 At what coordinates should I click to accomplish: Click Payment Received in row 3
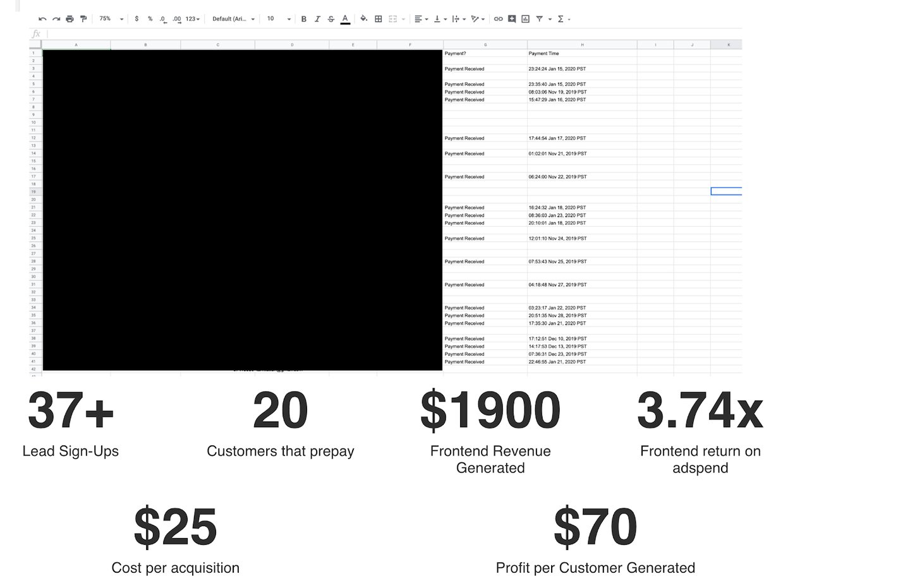485,69
